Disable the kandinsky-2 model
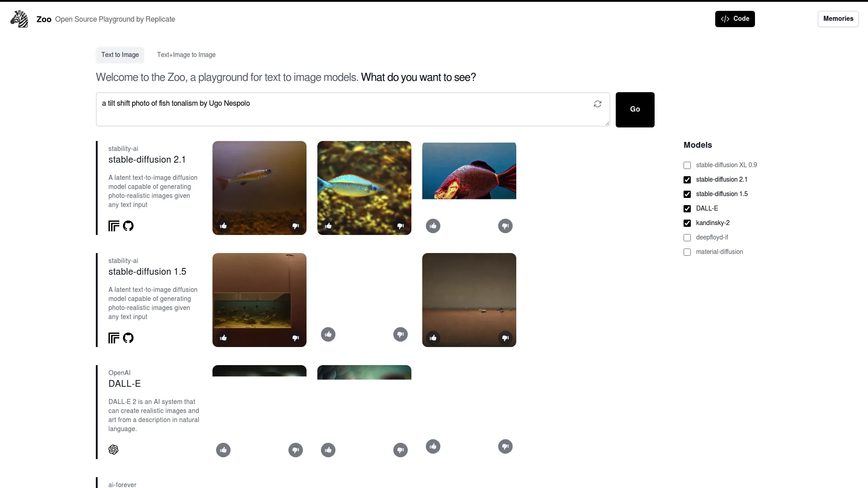The image size is (868, 488). [687, 223]
